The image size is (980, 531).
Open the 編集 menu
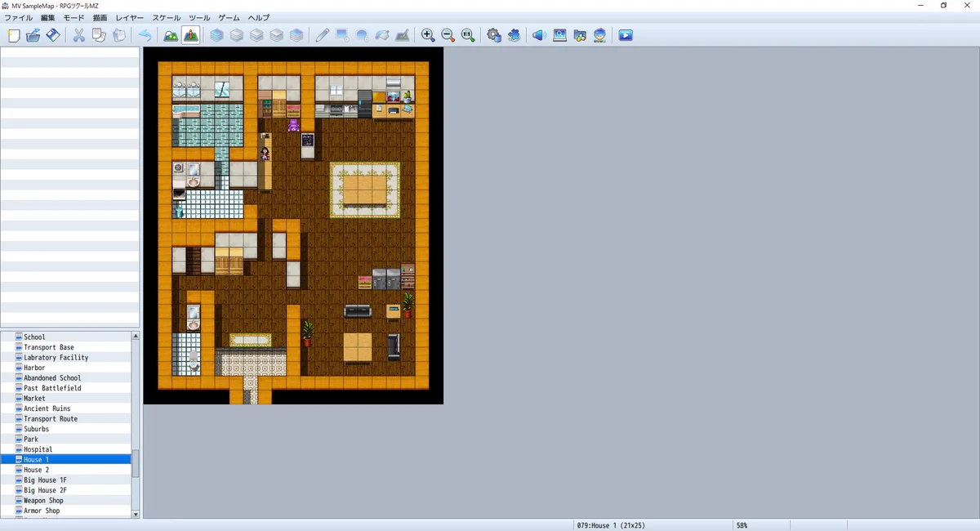(x=48, y=18)
